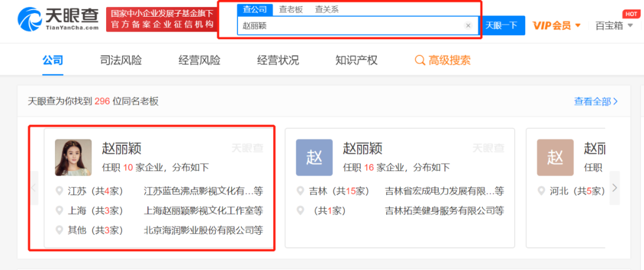Click the 296 namesake count
Image resolution: width=644 pixels, height=270 pixels.
click(103, 102)
